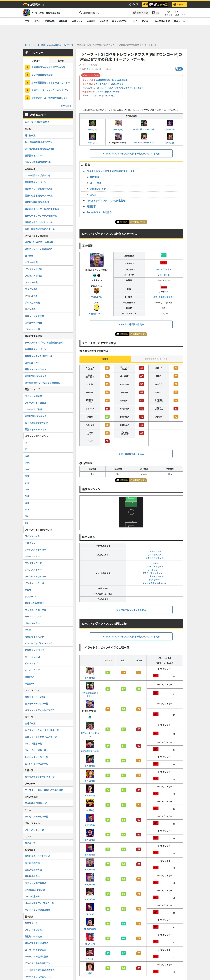Open the オフェンスクリエイター booster link
The image size is (210, 980).
click(x=164, y=297)
